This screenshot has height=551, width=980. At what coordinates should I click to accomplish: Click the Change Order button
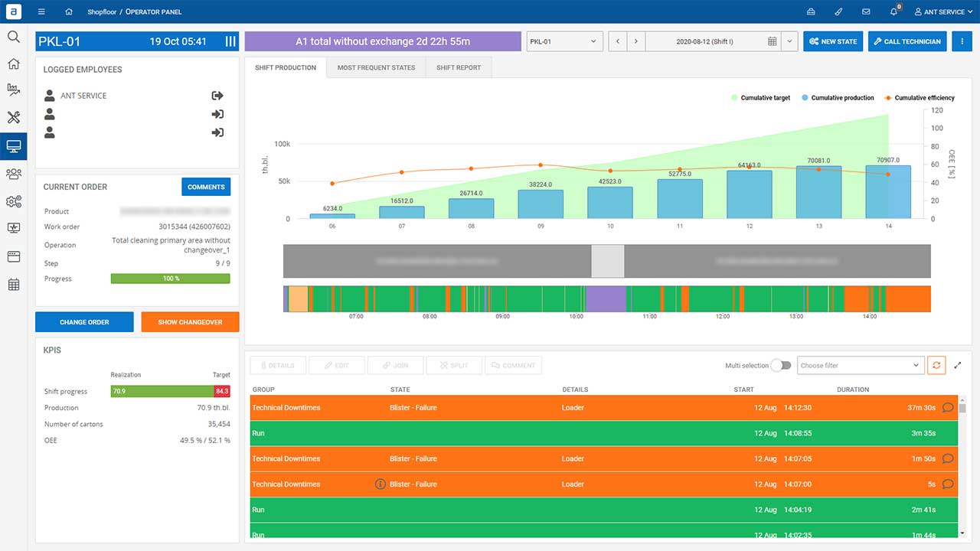tap(84, 321)
